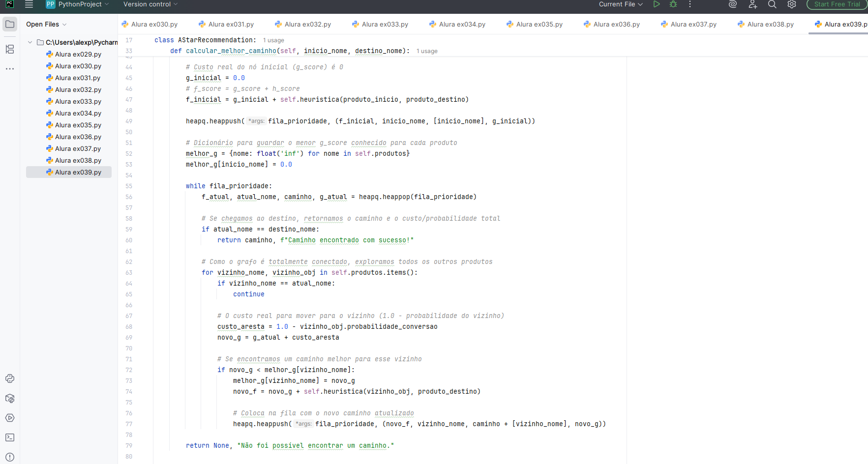Image resolution: width=868 pixels, height=464 pixels.
Task: Select Alura ex036.py in file tree
Action: tap(74, 137)
